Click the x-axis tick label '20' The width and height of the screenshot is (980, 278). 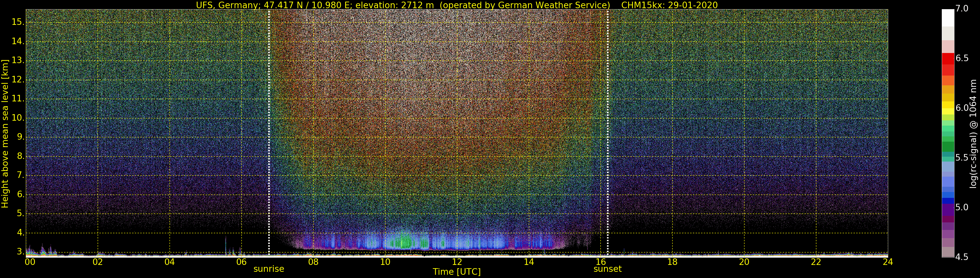(x=744, y=262)
